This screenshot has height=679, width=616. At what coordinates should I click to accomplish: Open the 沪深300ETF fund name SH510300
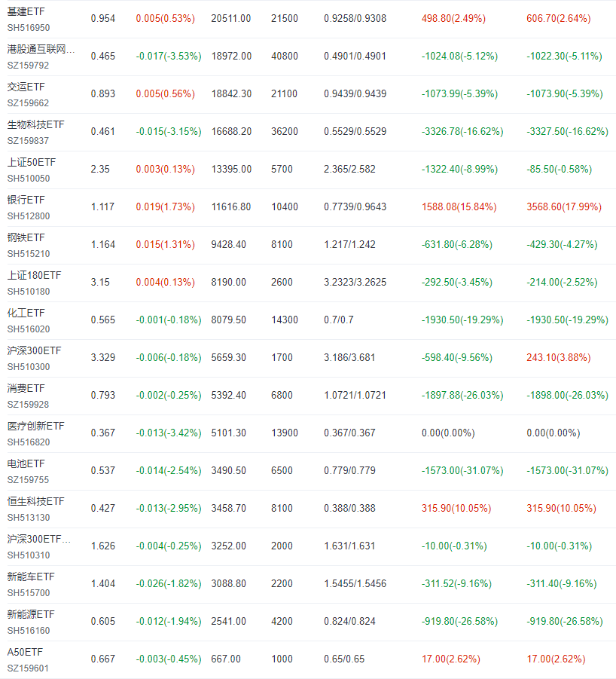(34, 350)
